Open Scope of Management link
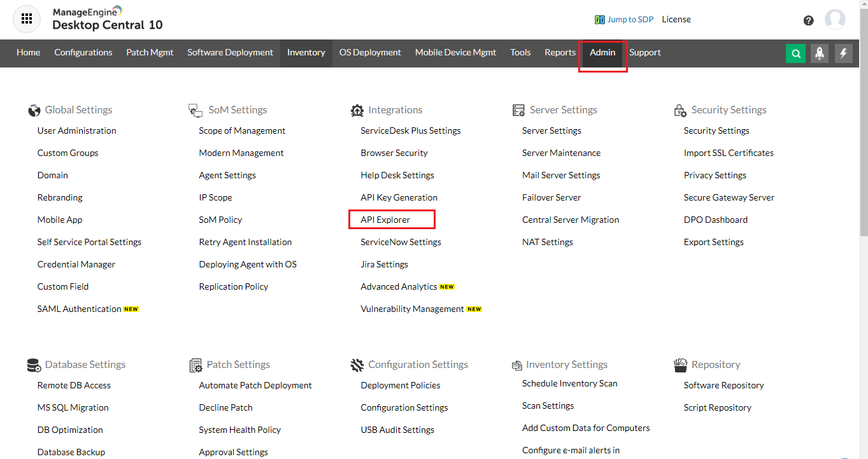The width and height of the screenshot is (868, 459). (242, 131)
